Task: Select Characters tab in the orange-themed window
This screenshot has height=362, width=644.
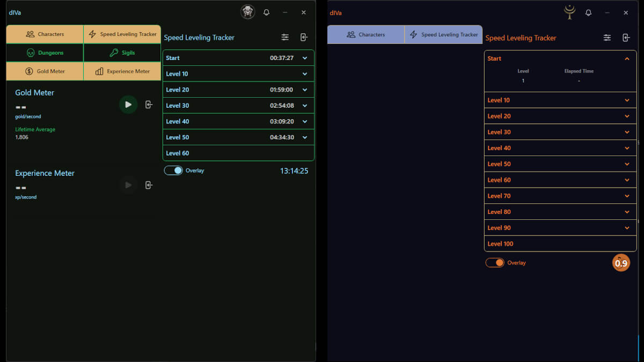Action: [x=366, y=35]
